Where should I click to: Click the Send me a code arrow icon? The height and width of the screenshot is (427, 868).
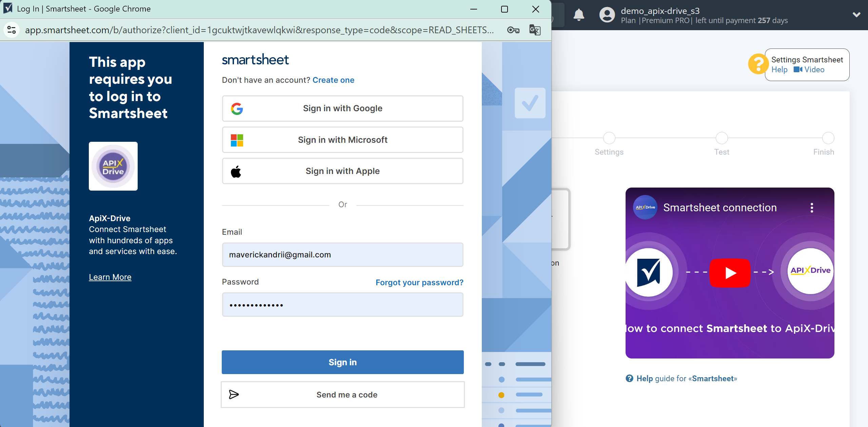click(234, 394)
